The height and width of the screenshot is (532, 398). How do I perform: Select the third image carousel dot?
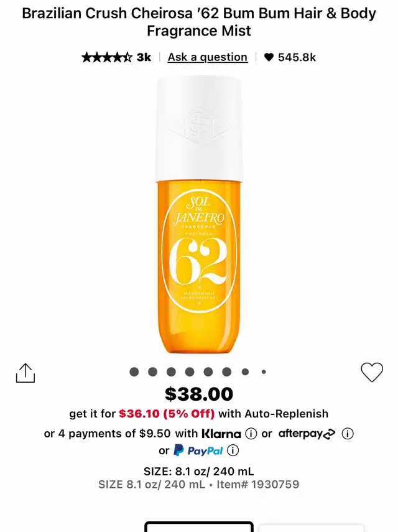(x=171, y=372)
